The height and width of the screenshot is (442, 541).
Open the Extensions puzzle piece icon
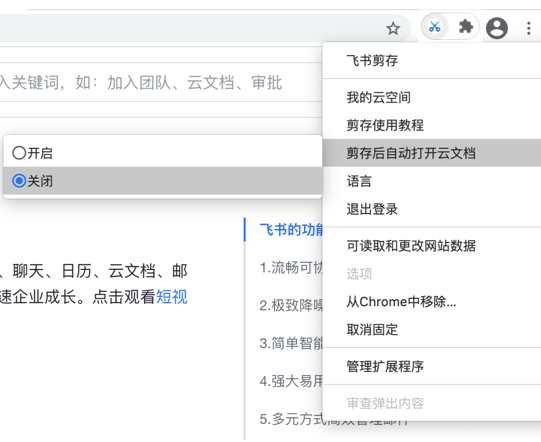(465, 27)
